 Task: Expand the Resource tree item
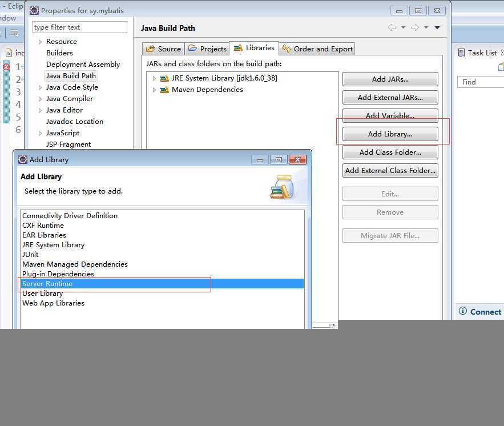click(40, 42)
